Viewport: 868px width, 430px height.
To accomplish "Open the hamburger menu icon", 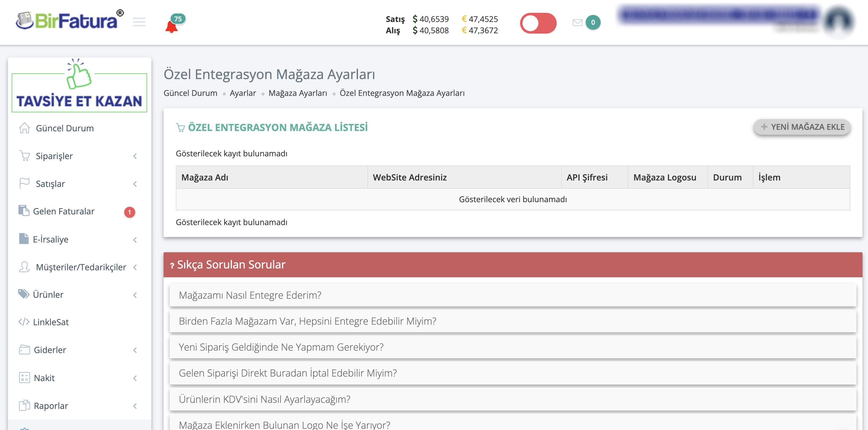I will (139, 22).
